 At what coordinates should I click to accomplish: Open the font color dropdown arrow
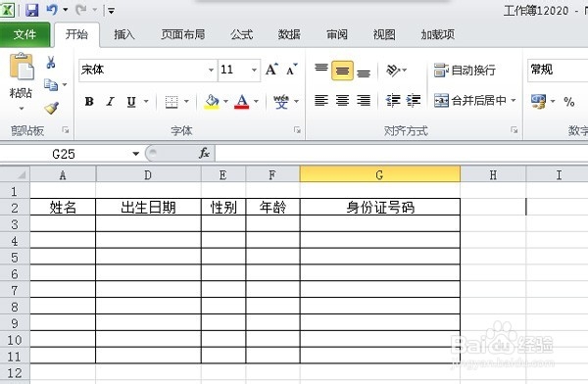[256, 101]
